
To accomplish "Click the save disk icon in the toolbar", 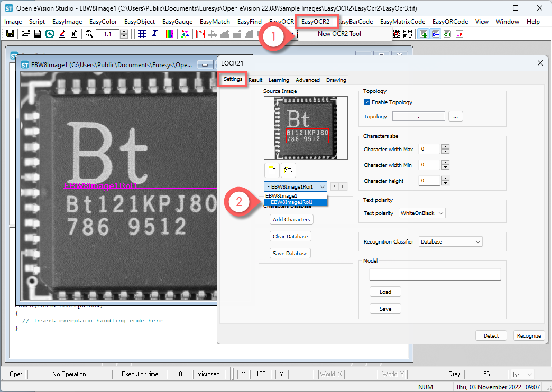I will point(10,34).
